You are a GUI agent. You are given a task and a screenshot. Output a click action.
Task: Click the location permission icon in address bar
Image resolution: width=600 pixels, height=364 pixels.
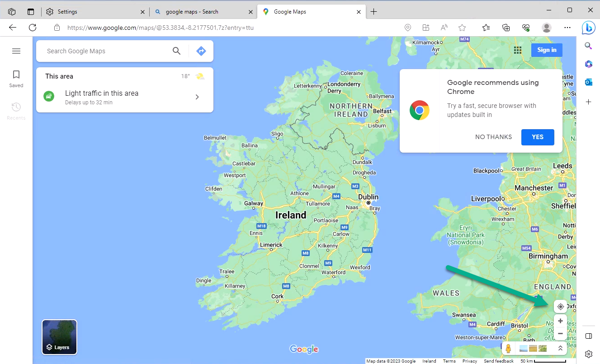(x=408, y=28)
